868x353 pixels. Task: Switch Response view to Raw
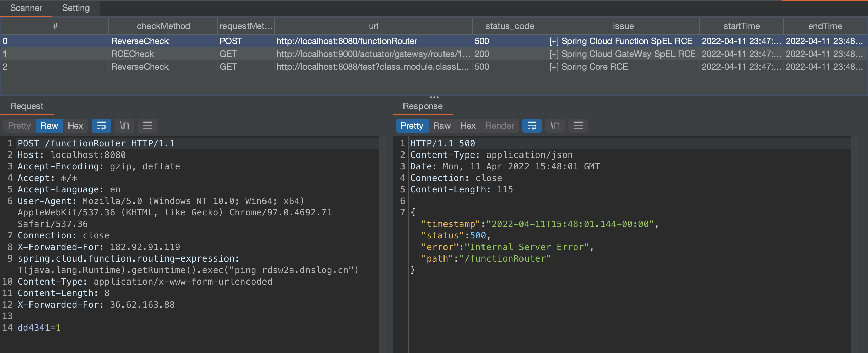tap(442, 126)
